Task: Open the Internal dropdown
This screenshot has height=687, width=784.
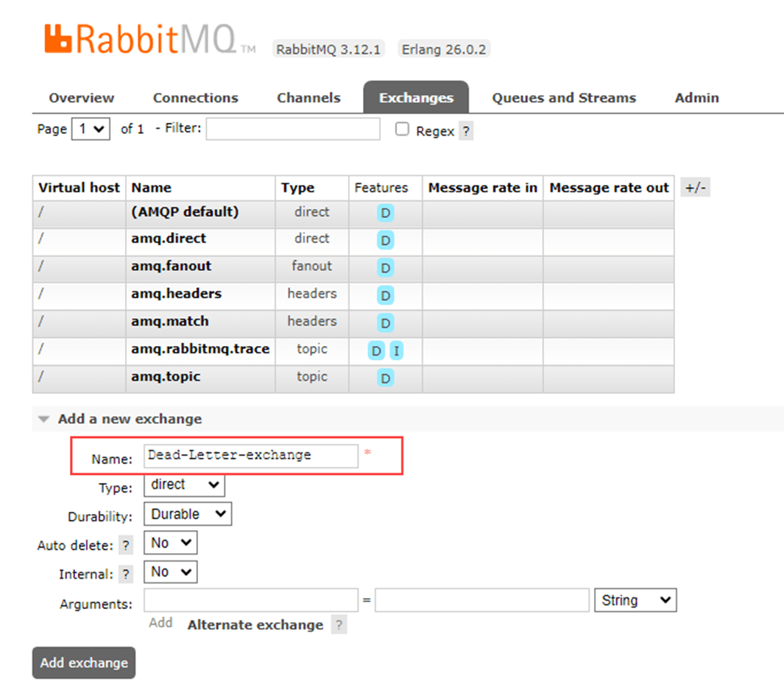Action: [171, 572]
